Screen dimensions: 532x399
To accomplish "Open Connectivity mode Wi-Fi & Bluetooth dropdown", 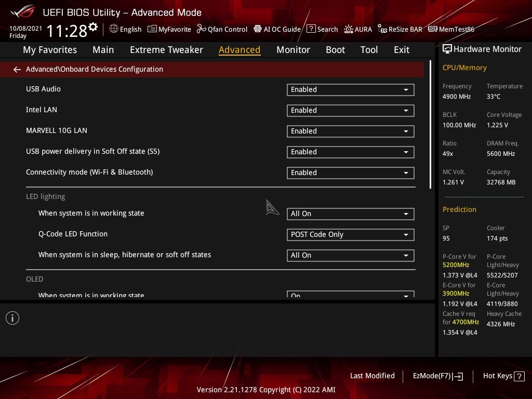I will pyautogui.click(x=351, y=172).
